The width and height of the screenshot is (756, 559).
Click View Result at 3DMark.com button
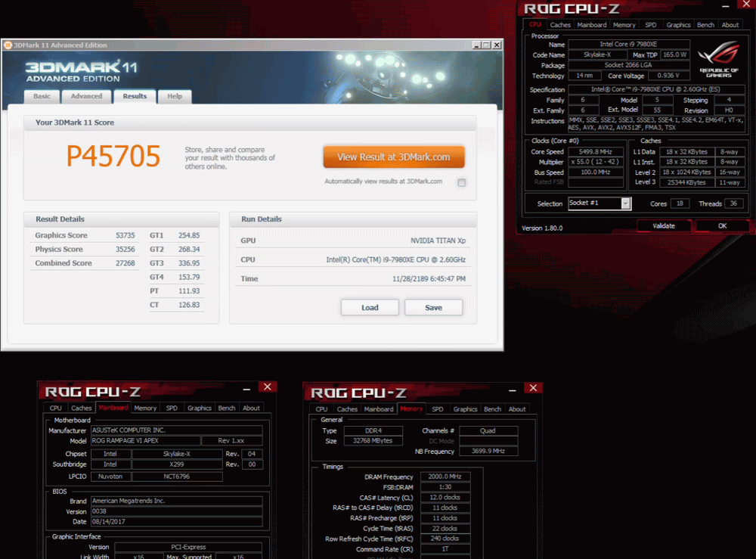pyautogui.click(x=394, y=157)
